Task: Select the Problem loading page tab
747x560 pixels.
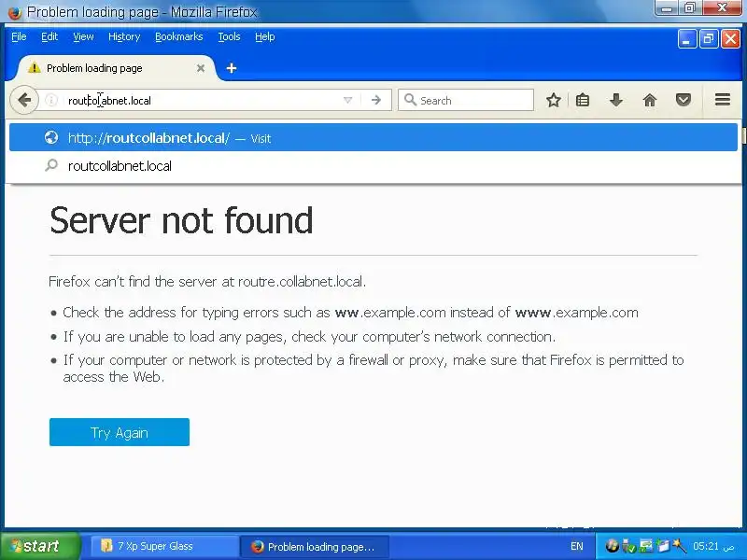Action: (117, 68)
